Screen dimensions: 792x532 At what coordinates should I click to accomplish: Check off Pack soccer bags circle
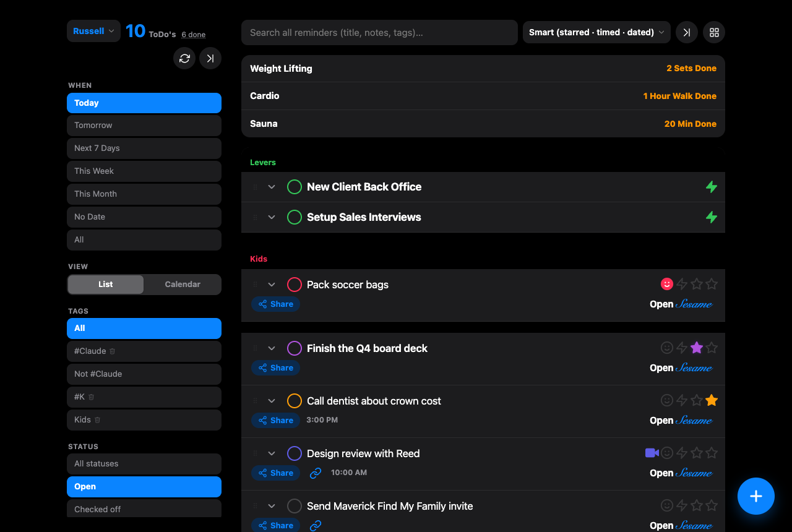coord(295,285)
